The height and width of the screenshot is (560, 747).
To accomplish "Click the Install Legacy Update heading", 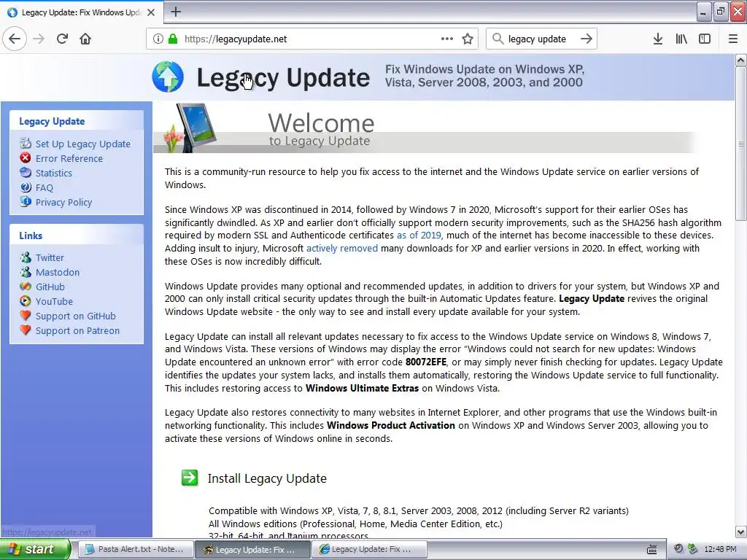I will [267, 478].
